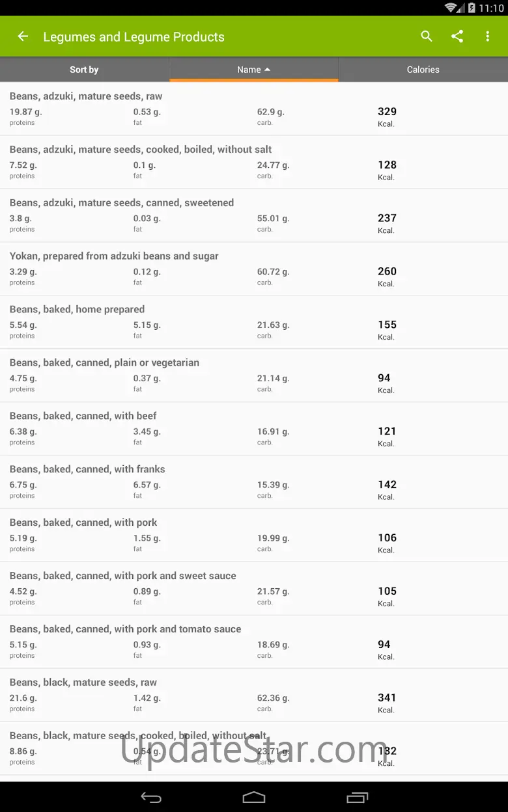This screenshot has width=508, height=812.
Task: Select Beans, baked, canned, with beef
Action: (253, 429)
